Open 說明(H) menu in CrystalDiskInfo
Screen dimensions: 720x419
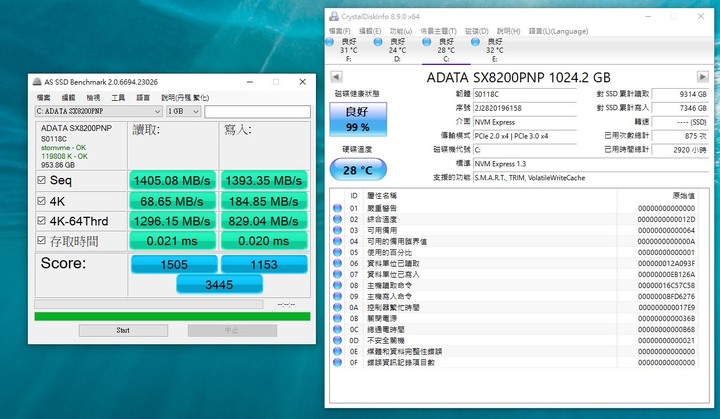508,31
